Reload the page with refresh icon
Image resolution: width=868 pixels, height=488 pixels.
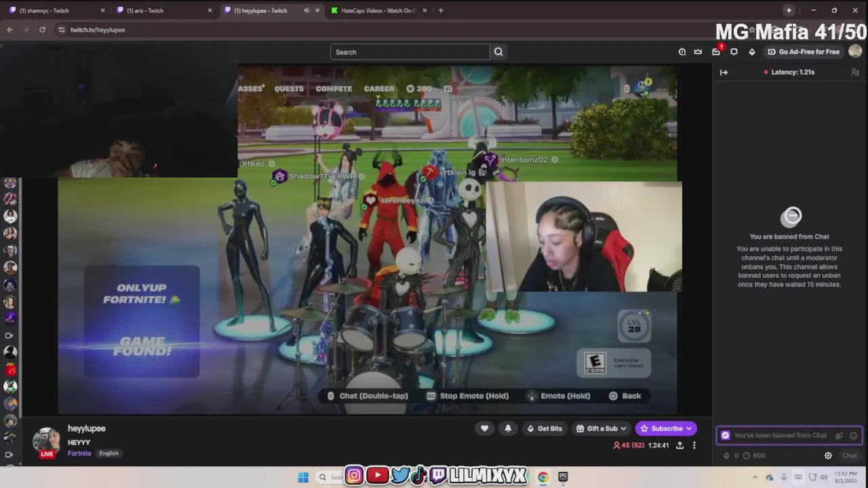42,30
